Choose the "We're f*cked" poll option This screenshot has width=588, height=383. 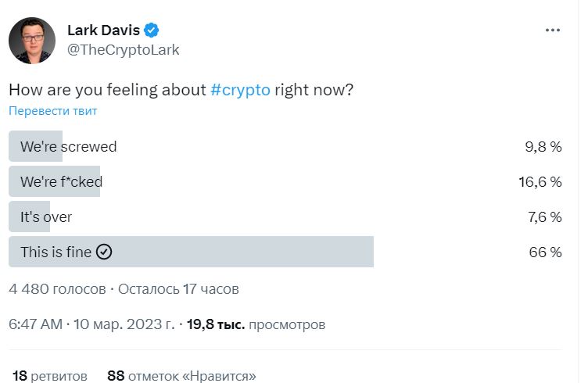(x=62, y=182)
